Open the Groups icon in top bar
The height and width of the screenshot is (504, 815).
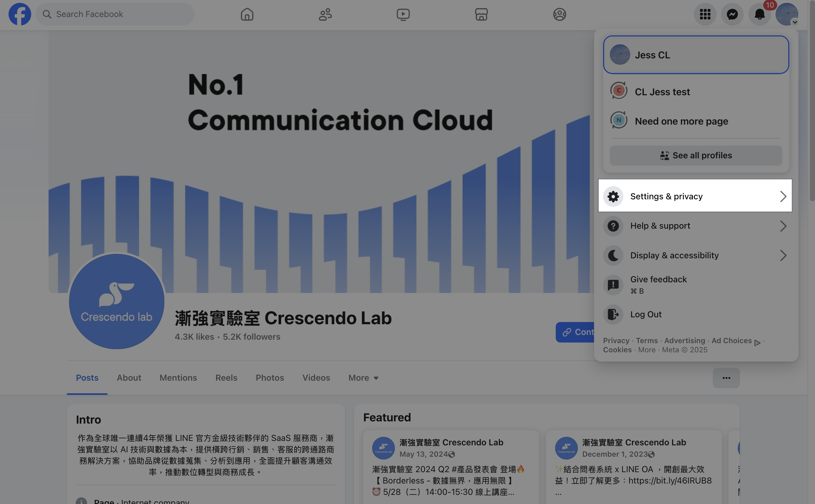(x=559, y=14)
